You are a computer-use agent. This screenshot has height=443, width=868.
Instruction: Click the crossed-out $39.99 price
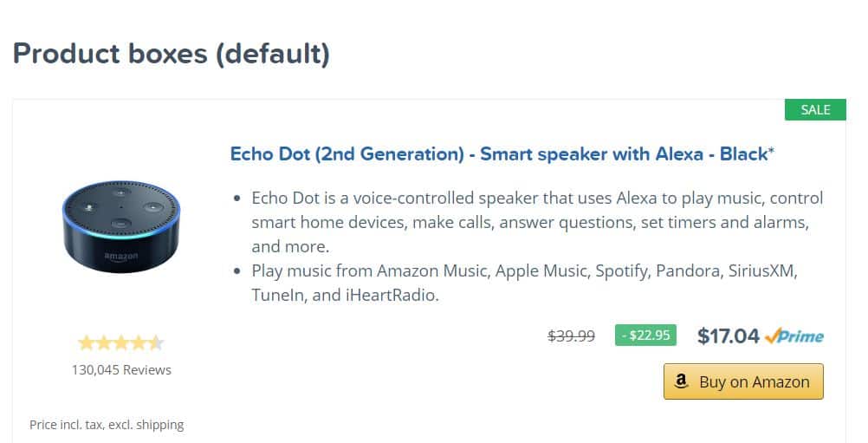[571, 336]
